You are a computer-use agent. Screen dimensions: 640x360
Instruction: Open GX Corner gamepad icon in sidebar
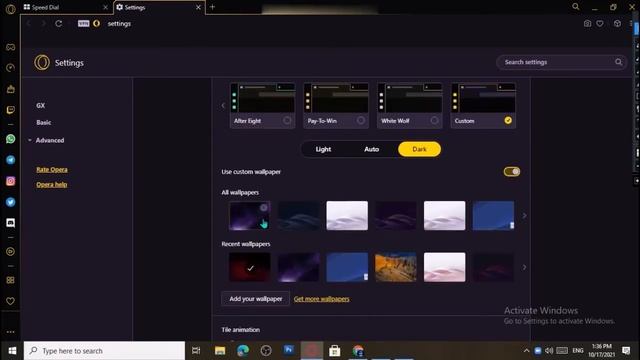[x=11, y=47]
